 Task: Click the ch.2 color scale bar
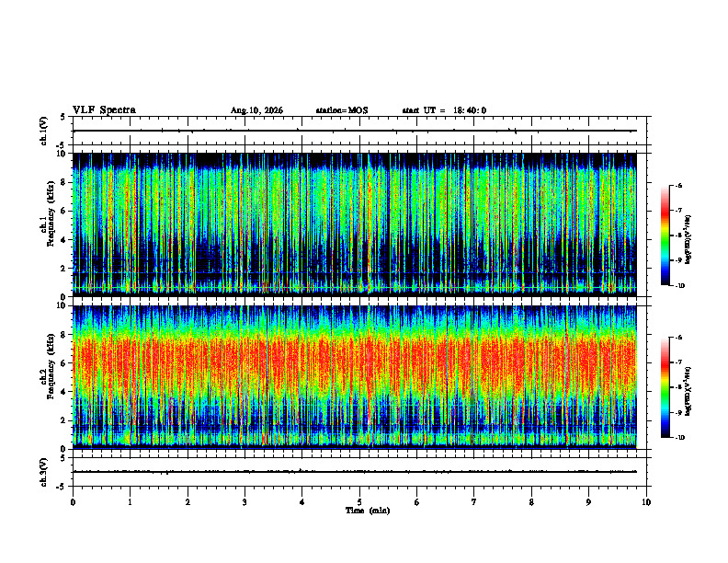[665, 387]
